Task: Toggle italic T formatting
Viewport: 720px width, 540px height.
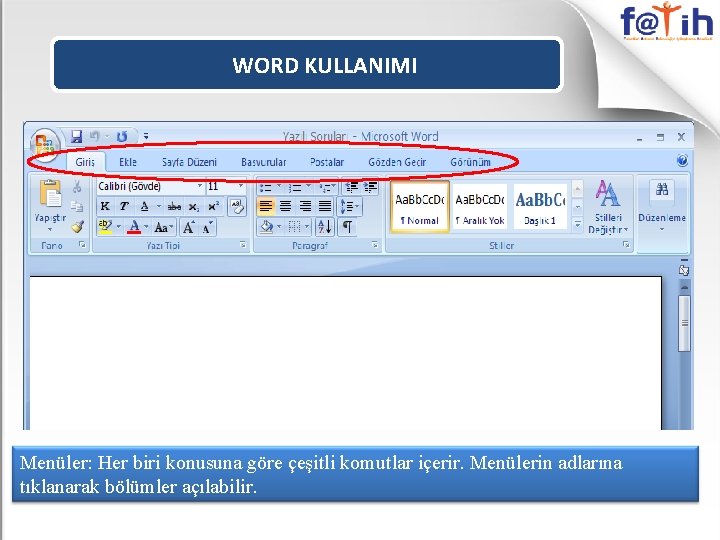Action: (124, 206)
